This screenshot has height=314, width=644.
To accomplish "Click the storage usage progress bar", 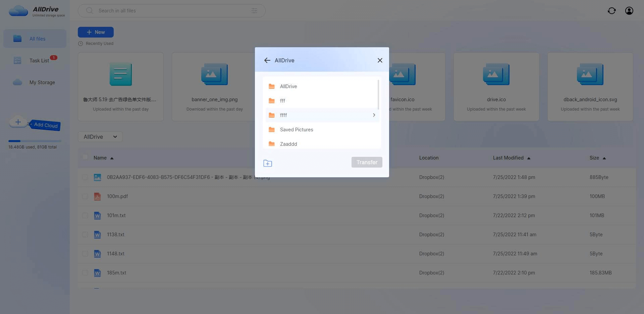I will [35, 141].
